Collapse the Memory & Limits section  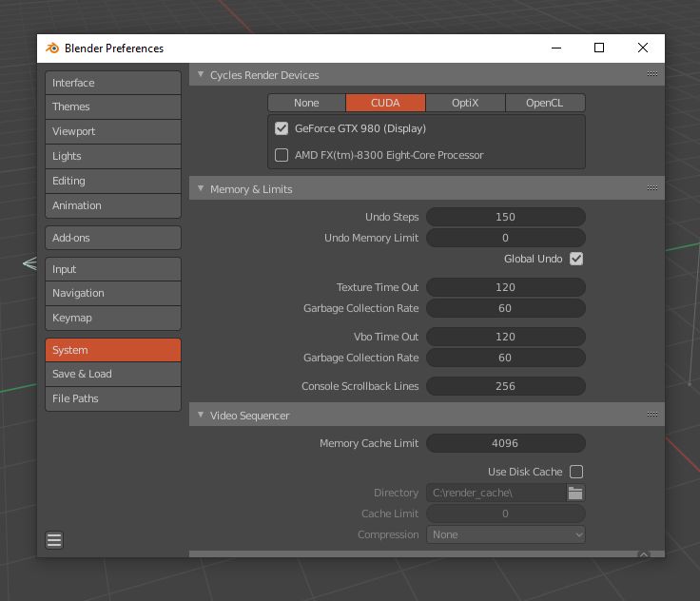coord(201,189)
